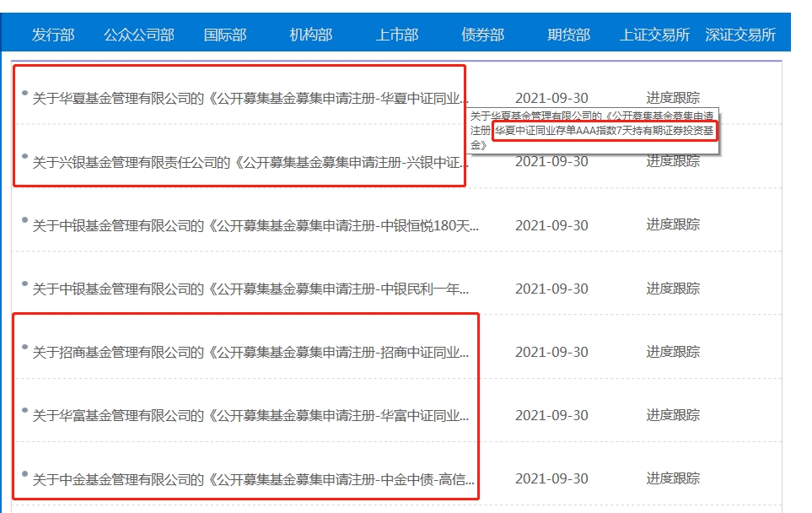Click 进度跟踪 for 中金基金 row
This screenshot has width=812, height=513.
[x=673, y=478]
